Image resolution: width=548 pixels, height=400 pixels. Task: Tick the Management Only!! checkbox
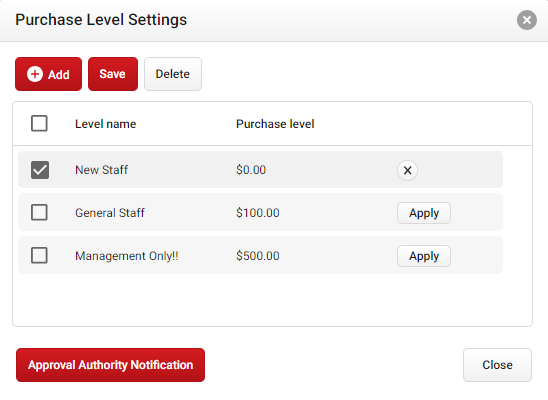tap(39, 255)
